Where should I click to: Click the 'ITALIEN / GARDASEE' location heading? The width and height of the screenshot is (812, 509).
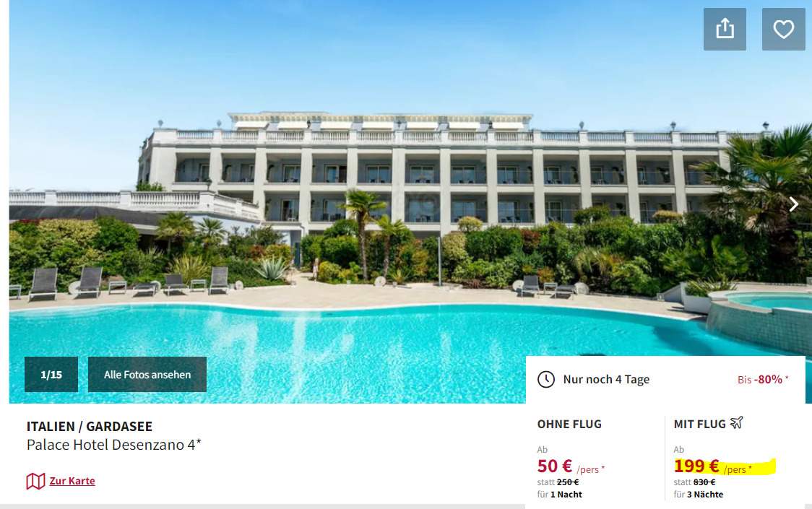[x=90, y=426]
